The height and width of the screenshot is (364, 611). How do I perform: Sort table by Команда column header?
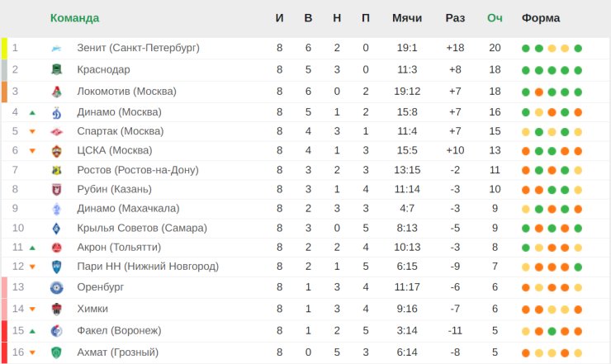74,18
